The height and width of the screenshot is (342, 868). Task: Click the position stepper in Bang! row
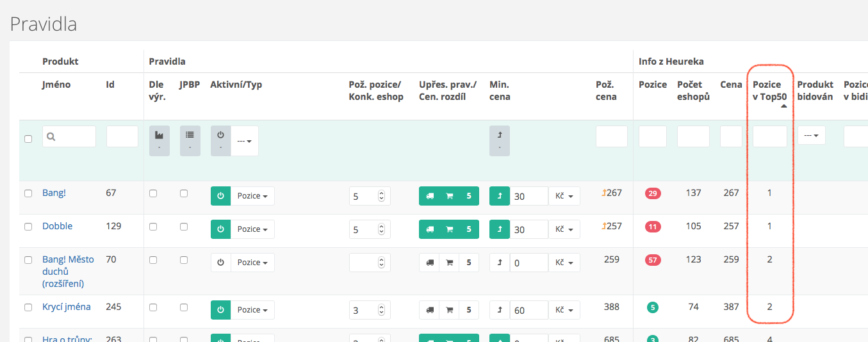[x=382, y=196]
